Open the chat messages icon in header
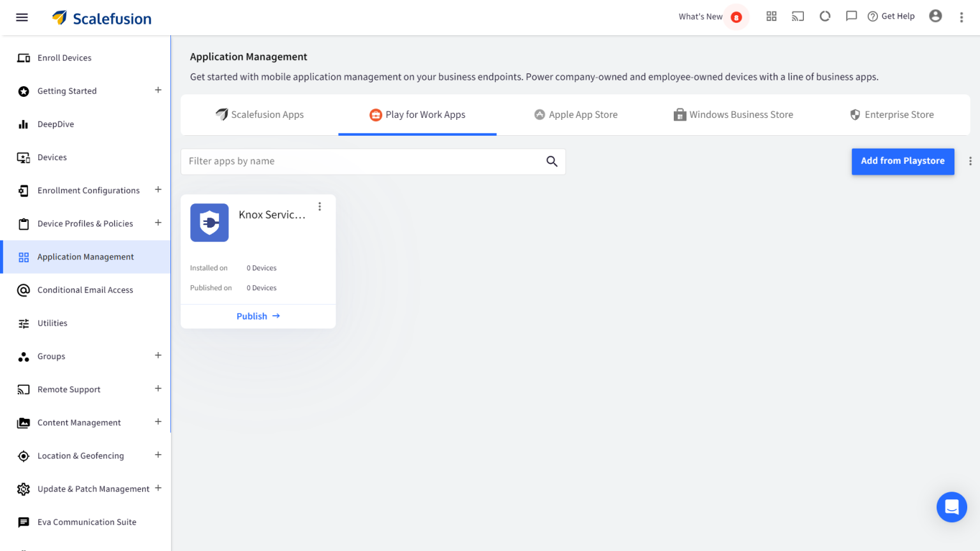This screenshot has height=551, width=980. (x=851, y=17)
